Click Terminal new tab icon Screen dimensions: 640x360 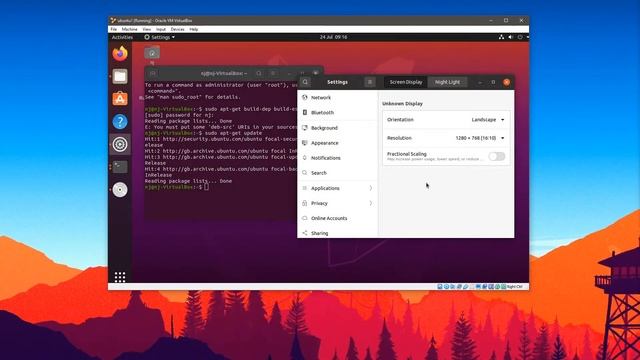click(153, 73)
